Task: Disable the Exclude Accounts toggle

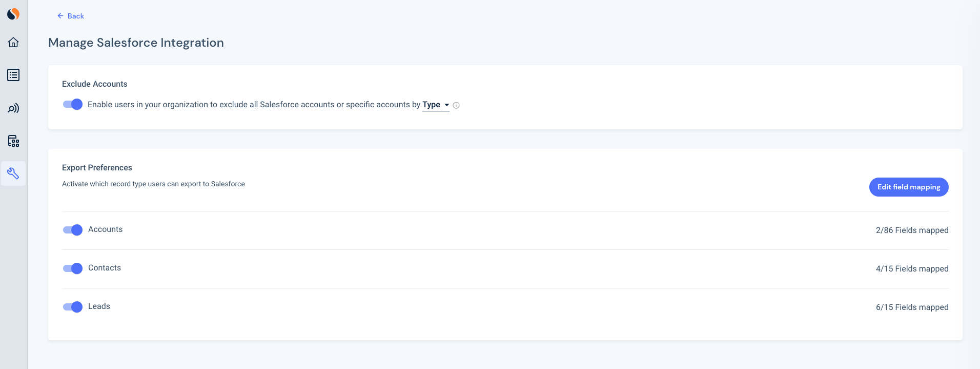Action: pyautogui.click(x=73, y=104)
